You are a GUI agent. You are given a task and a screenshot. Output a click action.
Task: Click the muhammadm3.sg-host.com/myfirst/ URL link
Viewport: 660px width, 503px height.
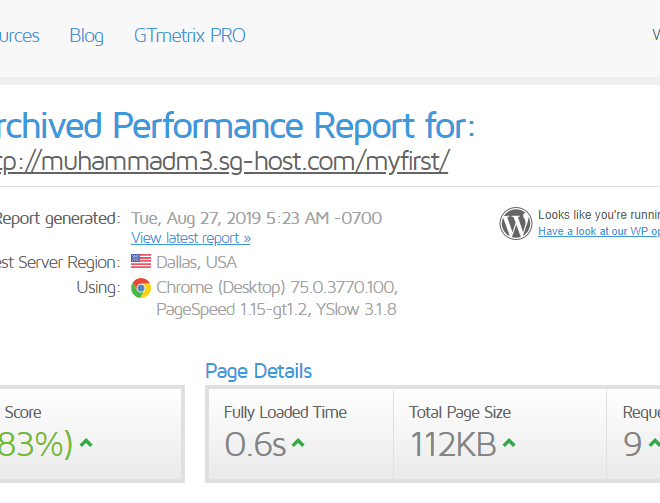click(x=224, y=161)
